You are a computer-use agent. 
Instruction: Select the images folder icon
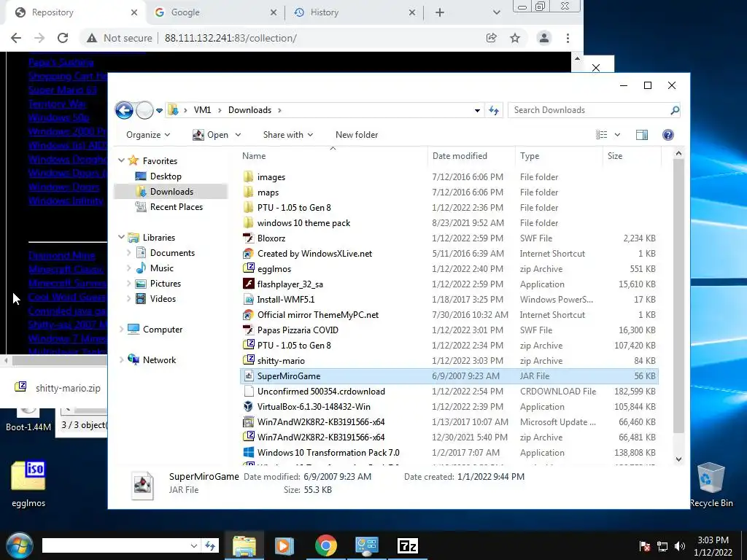pos(248,176)
